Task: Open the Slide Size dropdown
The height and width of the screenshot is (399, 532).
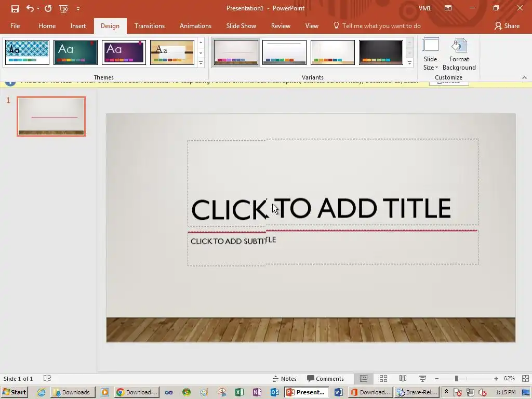Action: pos(430,54)
